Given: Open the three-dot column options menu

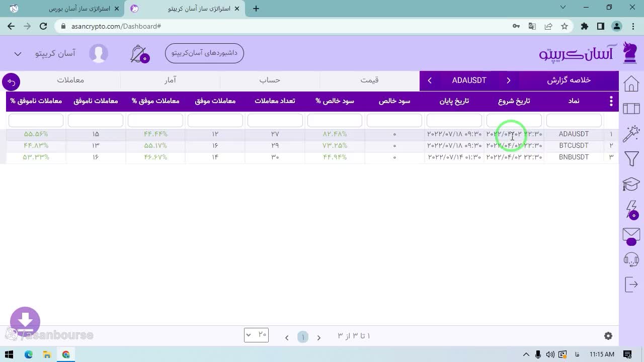Looking at the screenshot, I should coord(611,101).
